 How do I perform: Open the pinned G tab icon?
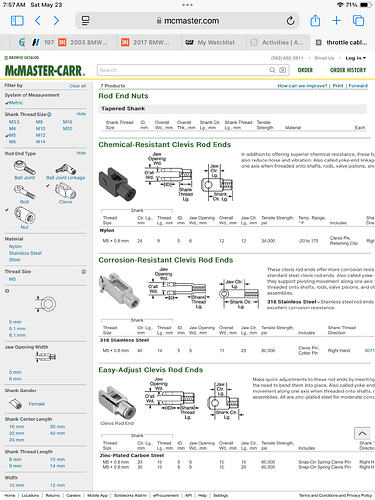[x=22, y=42]
